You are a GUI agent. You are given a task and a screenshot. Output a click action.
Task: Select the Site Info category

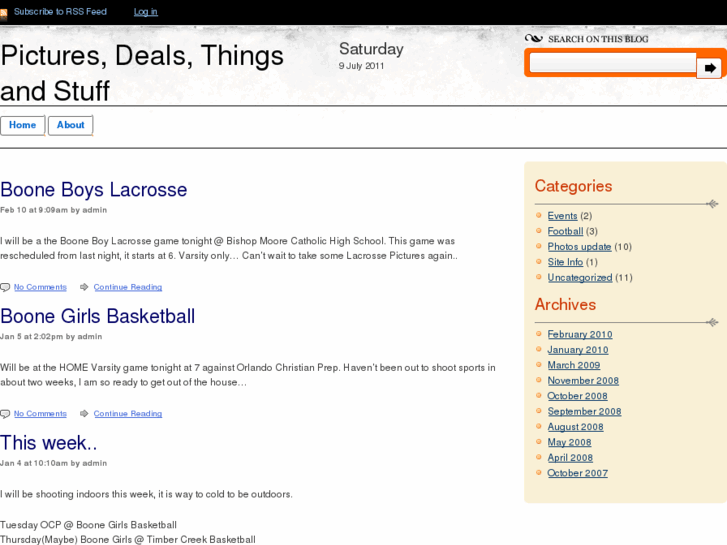point(565,262)
